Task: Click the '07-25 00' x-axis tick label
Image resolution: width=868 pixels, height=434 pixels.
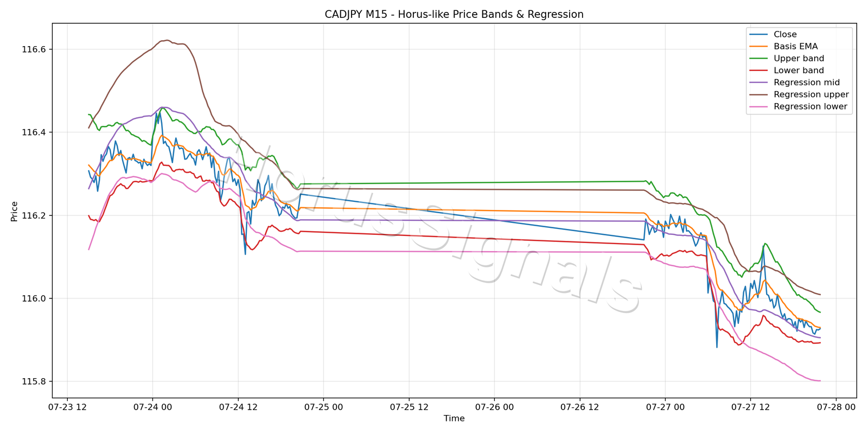Action: (x=323, y=407)
